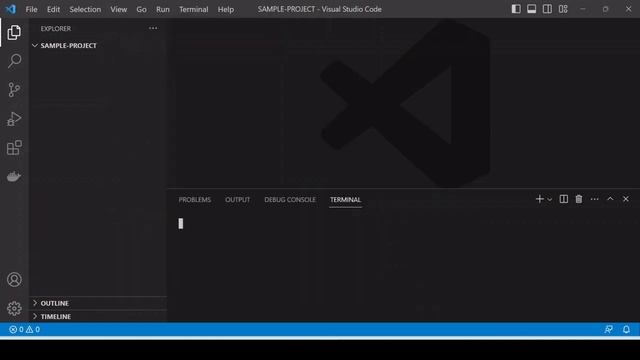Click the feedback icon in status bar
The image size is (640, 360).
click(609, 329)
